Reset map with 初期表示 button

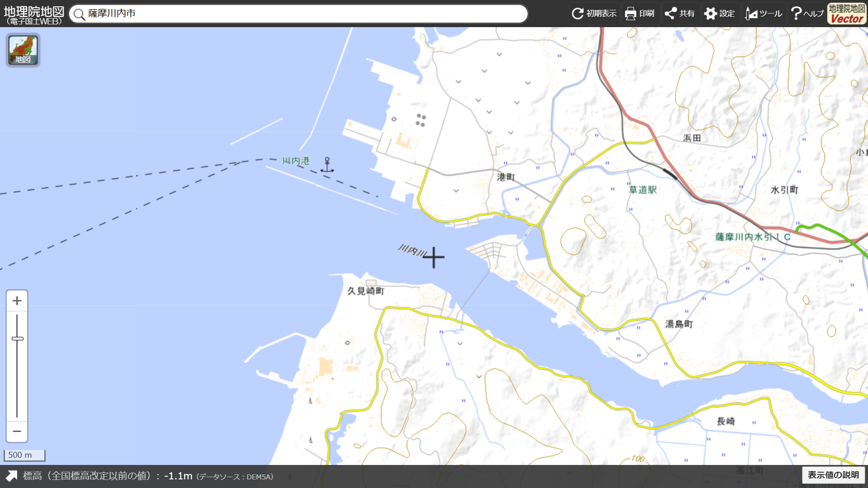click(594, 14)
